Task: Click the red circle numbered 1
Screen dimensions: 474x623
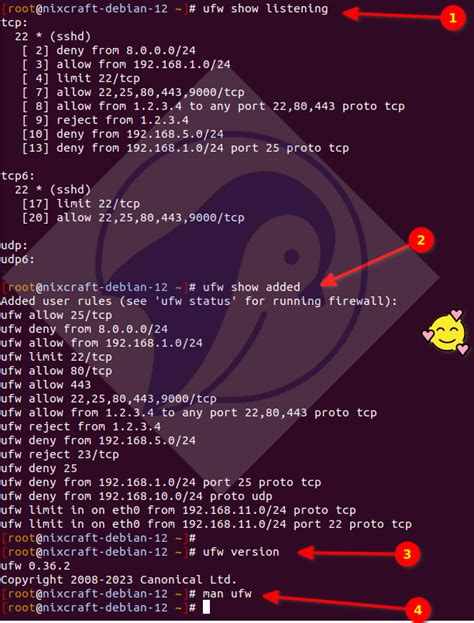Action: pyautogui.click(x=452, y=18)
